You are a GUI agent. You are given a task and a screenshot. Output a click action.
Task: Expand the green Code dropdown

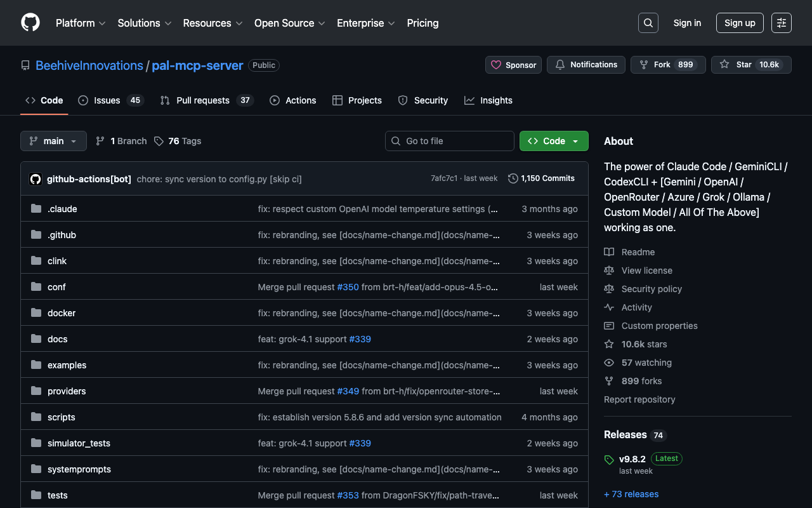click(x=553, y=141)
